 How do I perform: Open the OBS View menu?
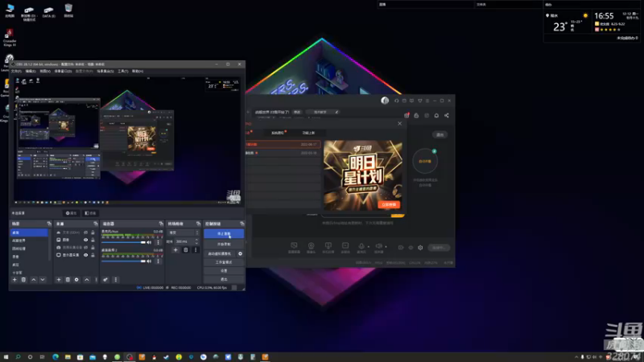pos(45,72)
